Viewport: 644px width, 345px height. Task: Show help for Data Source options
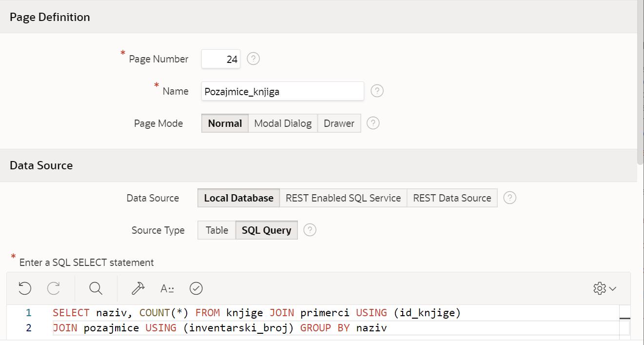[x=509, y=198]
